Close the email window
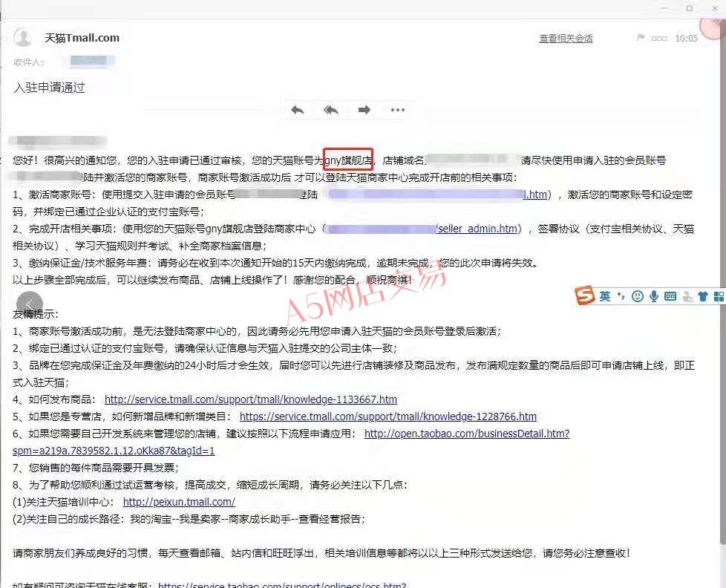726x588 pixels. click(714, 8)
